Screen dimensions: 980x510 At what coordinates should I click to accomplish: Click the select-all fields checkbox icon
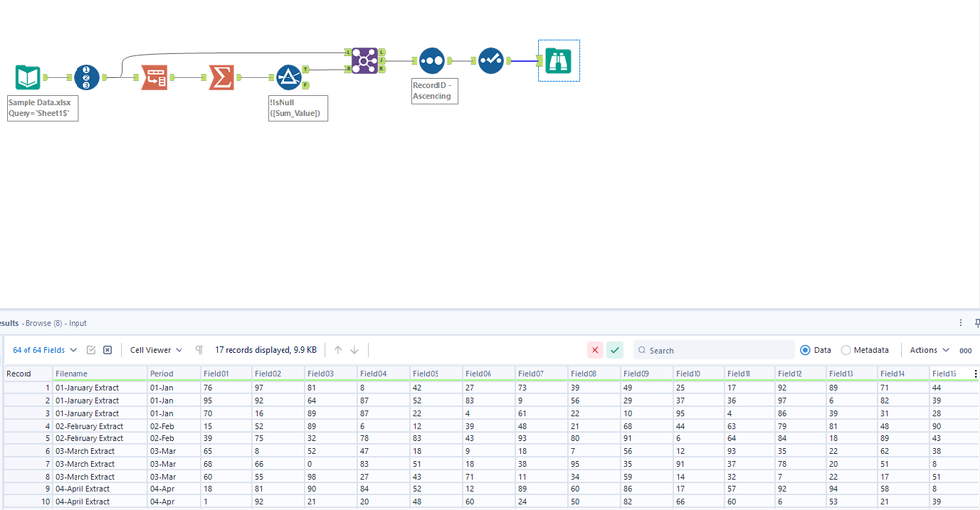(91, 350)
